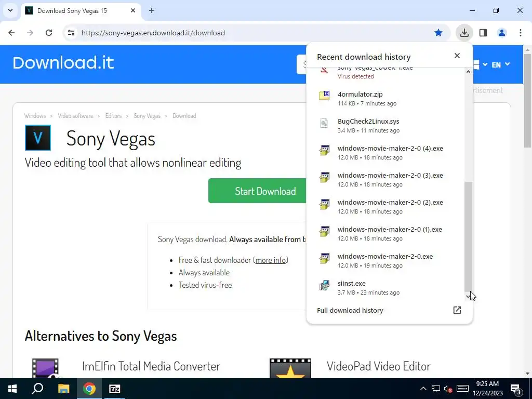Open 7-Zip from the taskbar

tap(115, 389)
